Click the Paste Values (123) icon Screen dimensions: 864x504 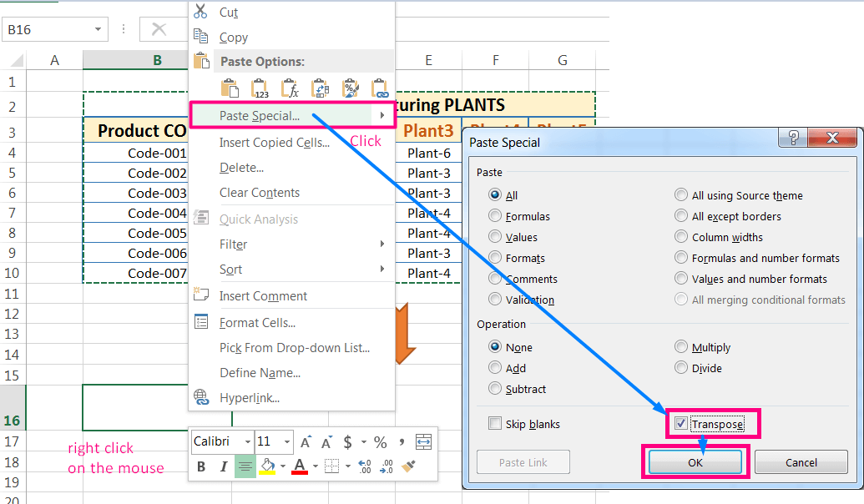pos(260,88)
